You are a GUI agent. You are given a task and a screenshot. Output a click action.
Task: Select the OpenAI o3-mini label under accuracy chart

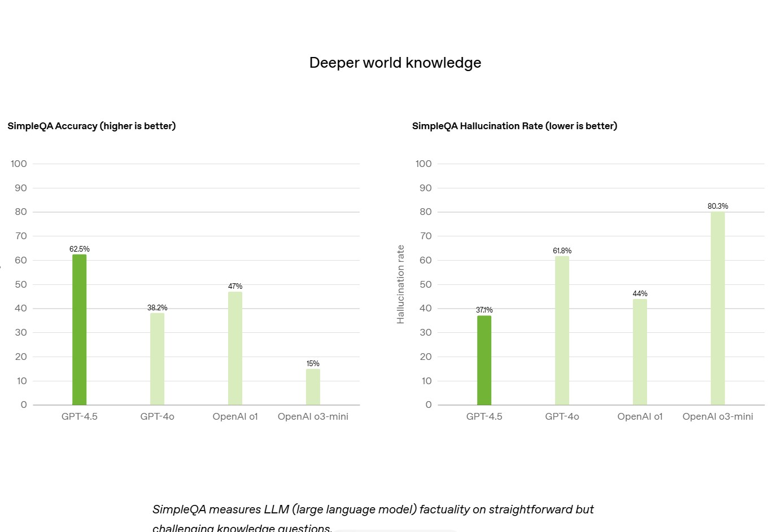313,416
